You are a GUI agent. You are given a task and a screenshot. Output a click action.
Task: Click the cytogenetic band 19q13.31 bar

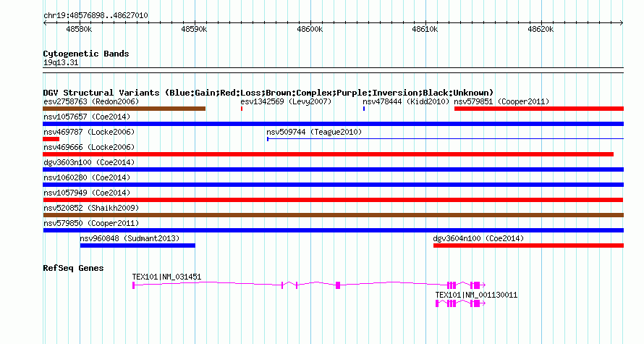click(333, 70)
